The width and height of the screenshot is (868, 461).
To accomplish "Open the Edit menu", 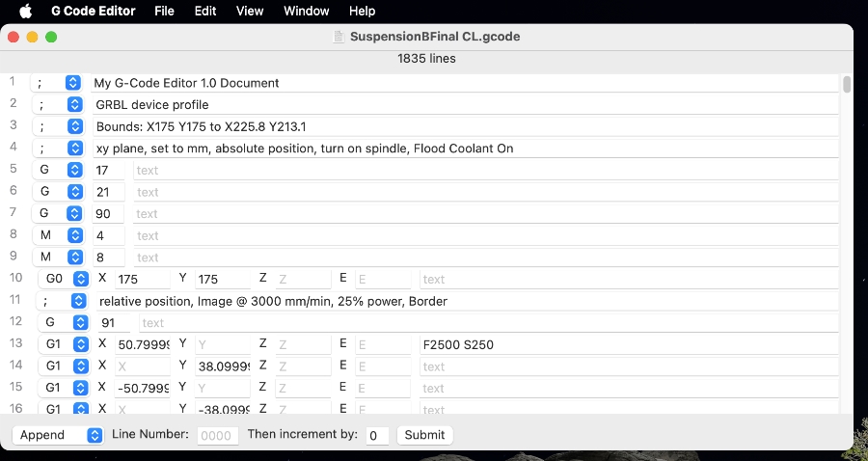I will click(204, 12).
